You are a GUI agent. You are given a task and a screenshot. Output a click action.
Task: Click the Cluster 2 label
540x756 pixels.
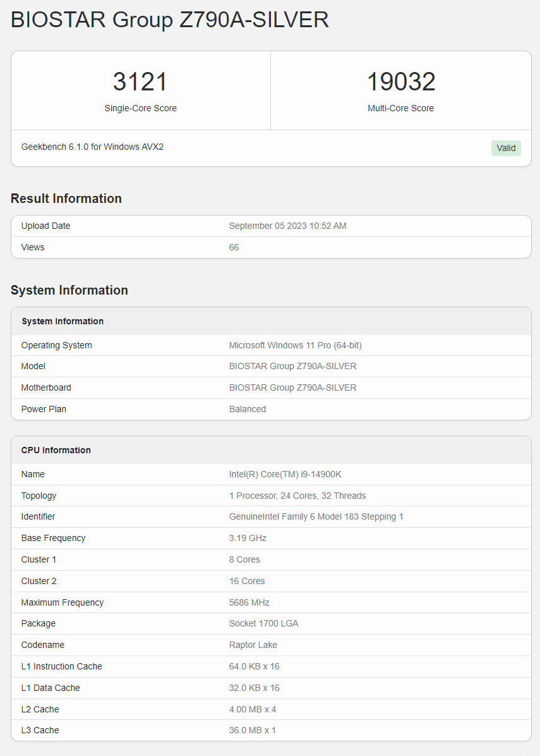pyautogui.click(x=39, y=581)
